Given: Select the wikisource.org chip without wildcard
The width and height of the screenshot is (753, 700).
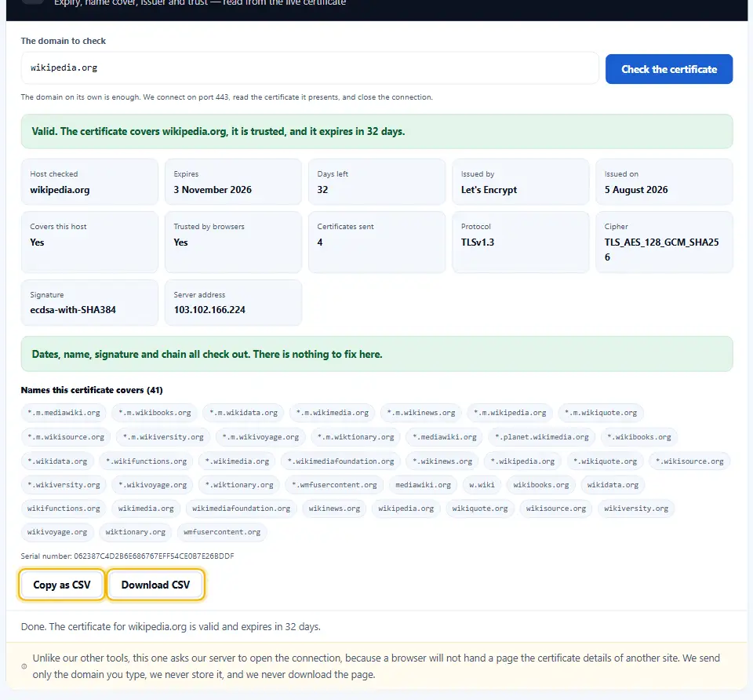Looking at the screenshot, I should (556, 509).
